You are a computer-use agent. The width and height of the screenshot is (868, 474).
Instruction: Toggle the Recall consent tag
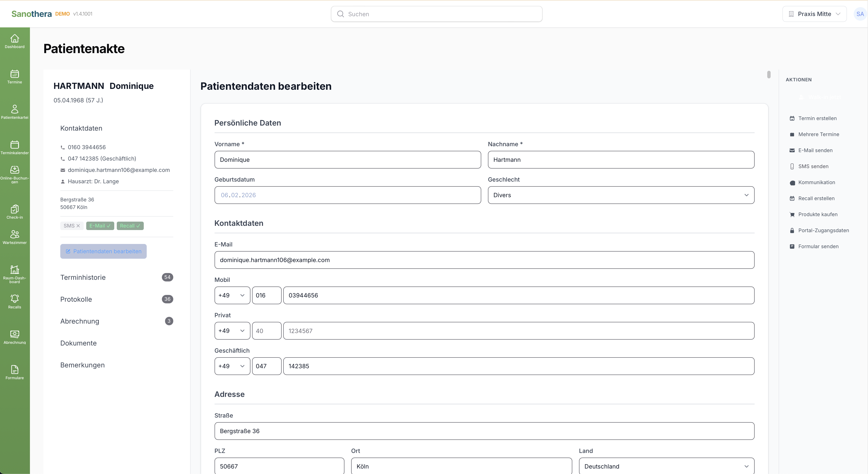click(x=130, y=226)
